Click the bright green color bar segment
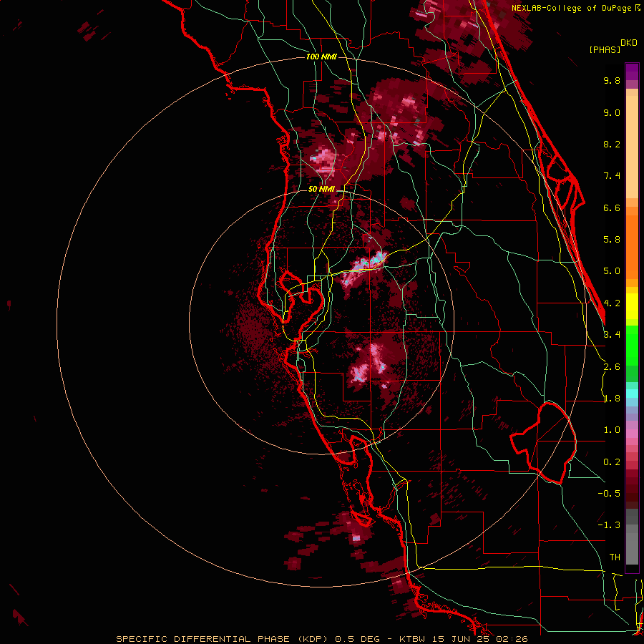The image size is (644, 644). click(632, 345)
